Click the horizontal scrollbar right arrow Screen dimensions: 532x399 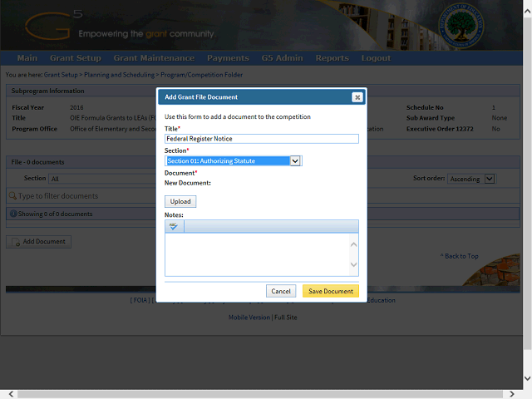tap(512, 394)
